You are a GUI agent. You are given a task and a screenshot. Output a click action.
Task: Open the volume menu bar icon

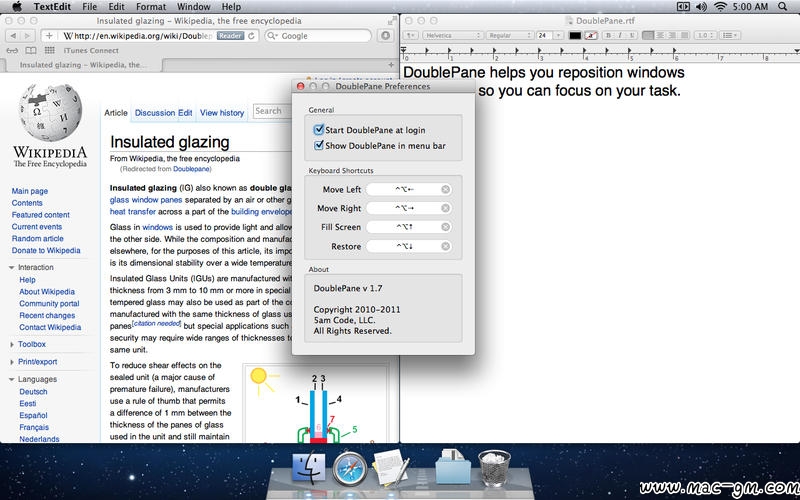click(x=701, y=7)
